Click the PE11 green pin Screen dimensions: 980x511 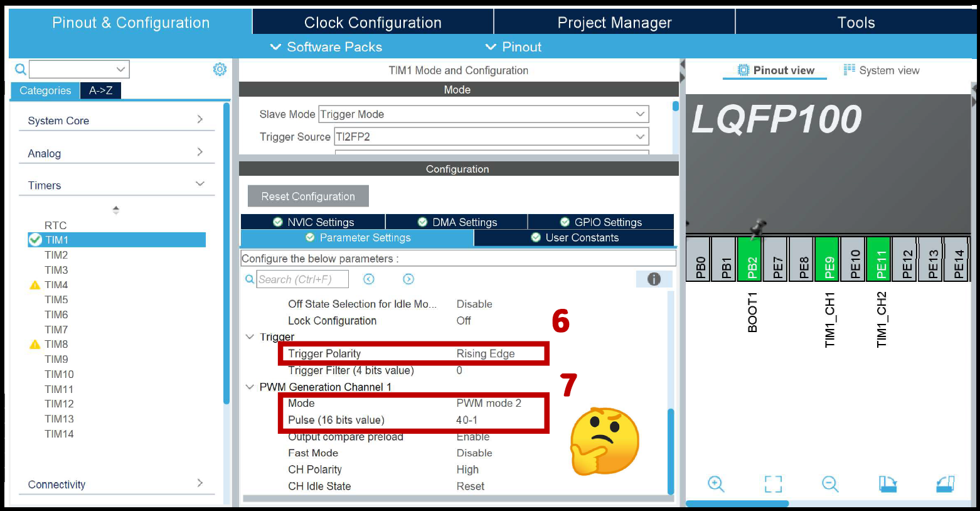tap(878, 259)
